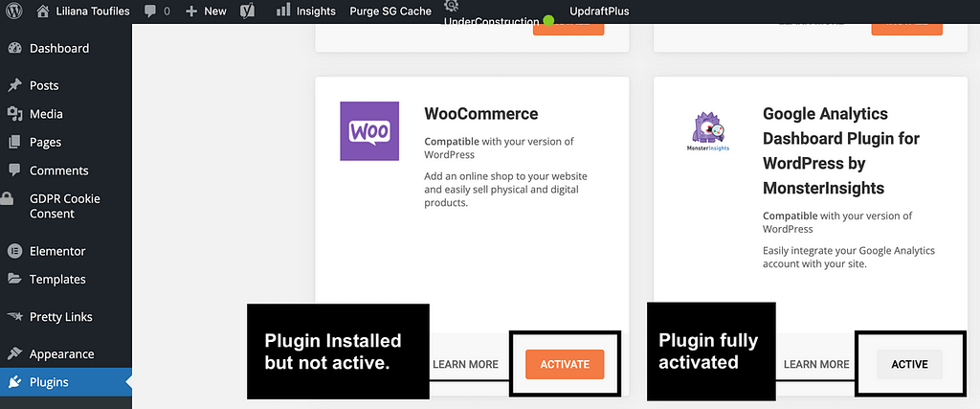Click the WordPress logo in the admin bar
Screen dimensions: 980x409
click(x=13, y=11)
